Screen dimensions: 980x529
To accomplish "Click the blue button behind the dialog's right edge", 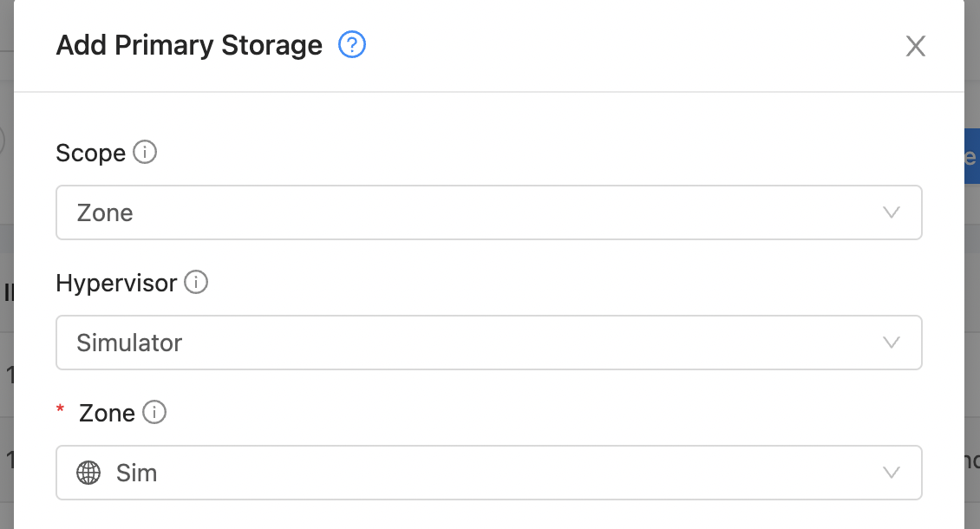I will click(x=972, y=156).
